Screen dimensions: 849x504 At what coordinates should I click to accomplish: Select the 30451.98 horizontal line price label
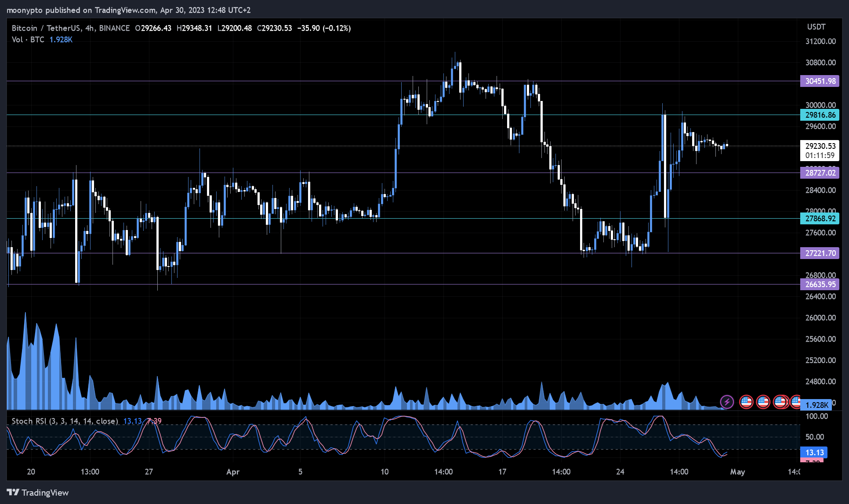point(820,81)
